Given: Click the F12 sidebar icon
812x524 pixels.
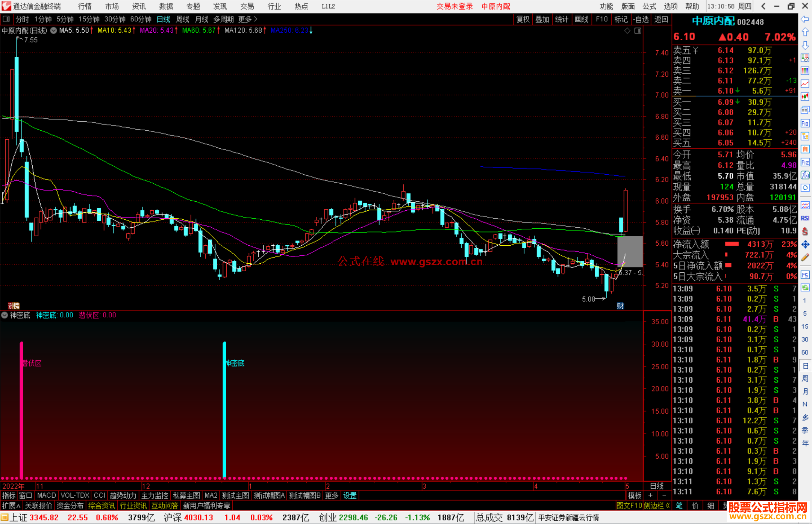Looking at the screenshot, I should tap(805, 162).
